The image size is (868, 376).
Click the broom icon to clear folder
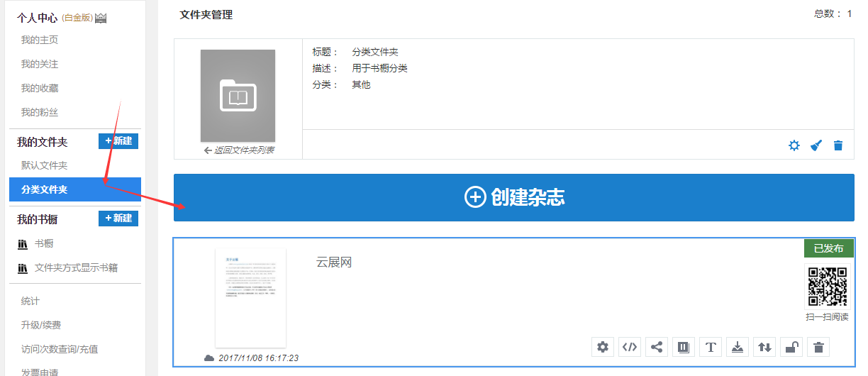tap(816, 145)
